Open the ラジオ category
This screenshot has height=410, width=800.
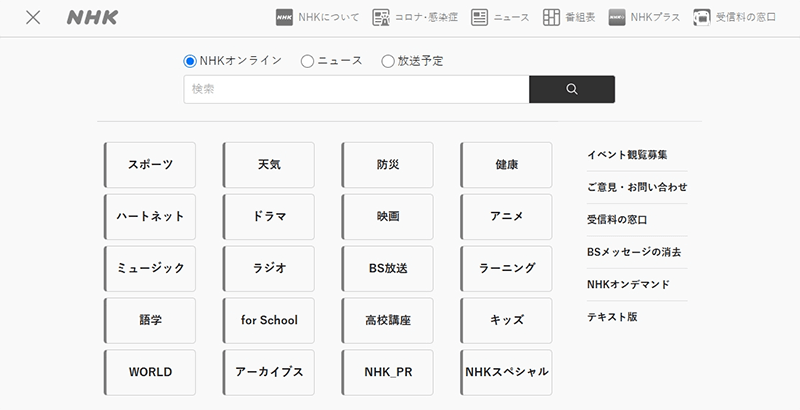(x=269, y=269)
